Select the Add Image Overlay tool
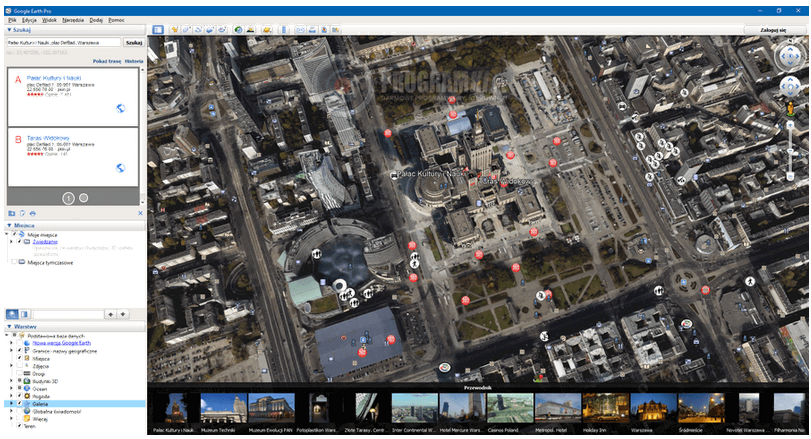Screen dimensions: 811x439 click(x=210, y=30)
